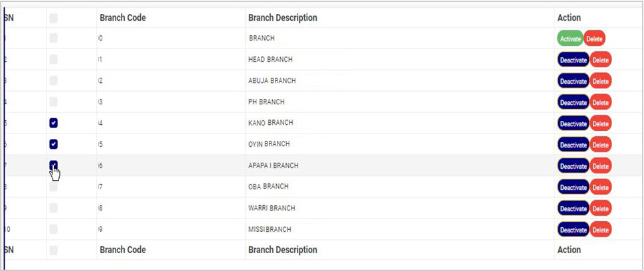Delete the BRANCH row entry
Screen dimensions: 644x271
point(594,39)
